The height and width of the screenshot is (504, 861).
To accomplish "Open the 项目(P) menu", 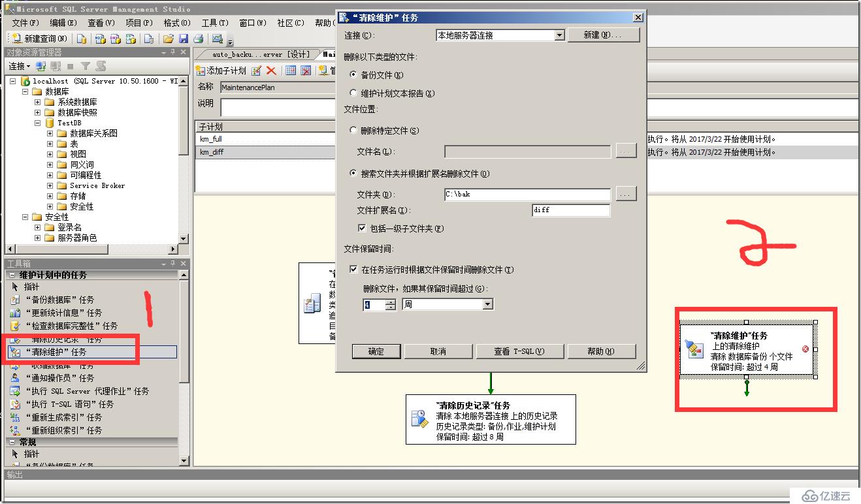I will click(x=139, y=23).
